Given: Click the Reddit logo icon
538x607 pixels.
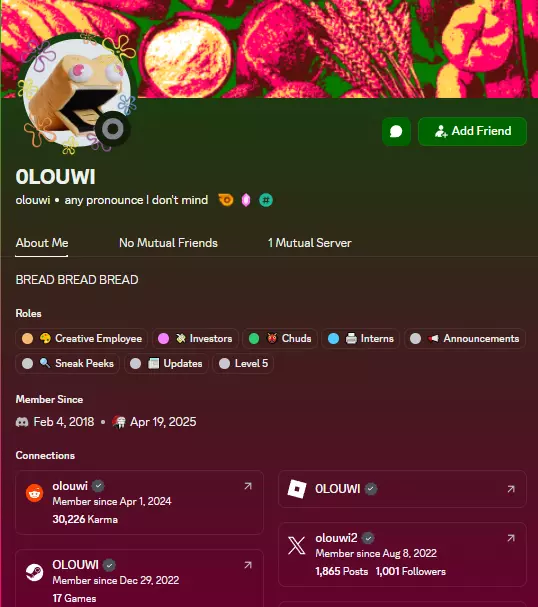Looking at the screenshot, I should tap(34, 493).
